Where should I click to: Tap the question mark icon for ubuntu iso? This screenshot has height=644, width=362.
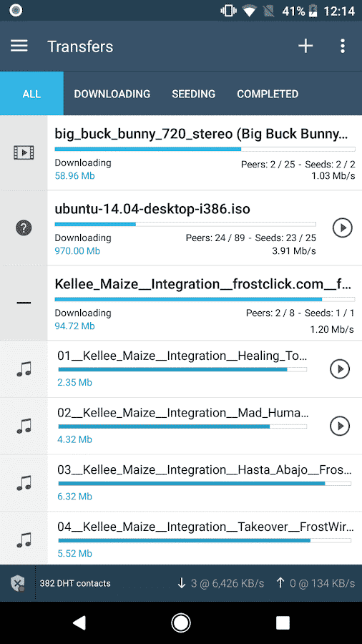click(24, 228)
